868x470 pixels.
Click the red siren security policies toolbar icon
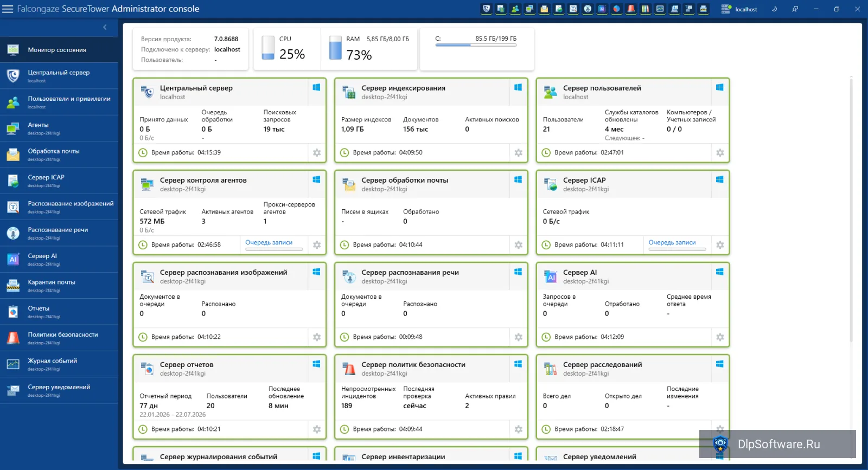[631, 9]
